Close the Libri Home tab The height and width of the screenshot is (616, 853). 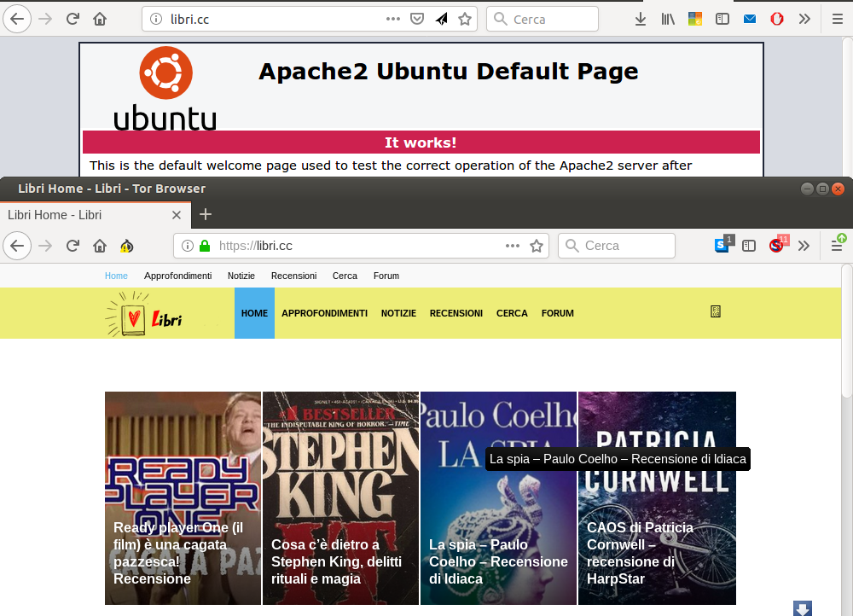[x=177, y=215]
